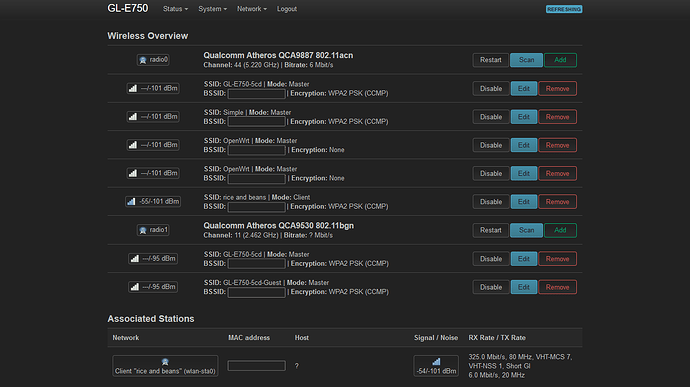Edit the rice and beans client network
Screen dimensions: 690x387
(x=524, y=202)
